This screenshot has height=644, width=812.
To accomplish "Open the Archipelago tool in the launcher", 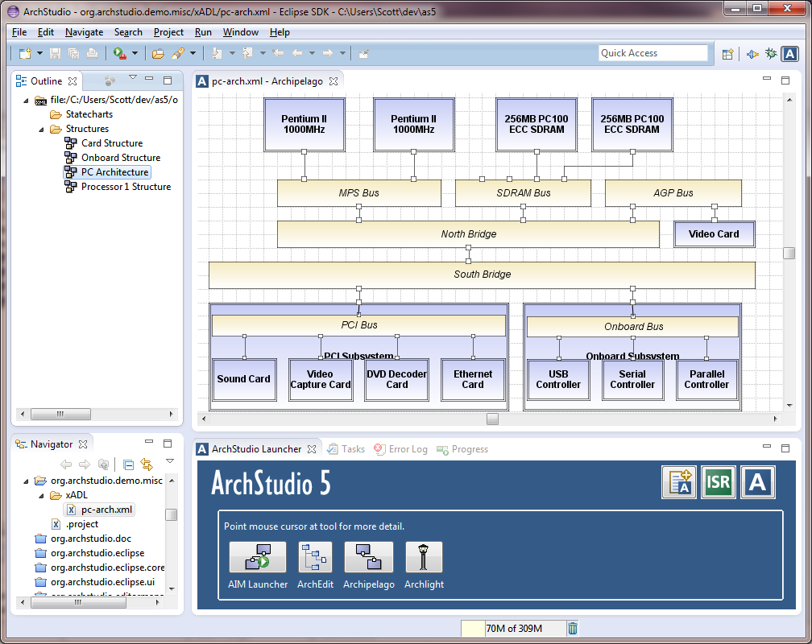I will pyautogui.click(x=368, y=557).
